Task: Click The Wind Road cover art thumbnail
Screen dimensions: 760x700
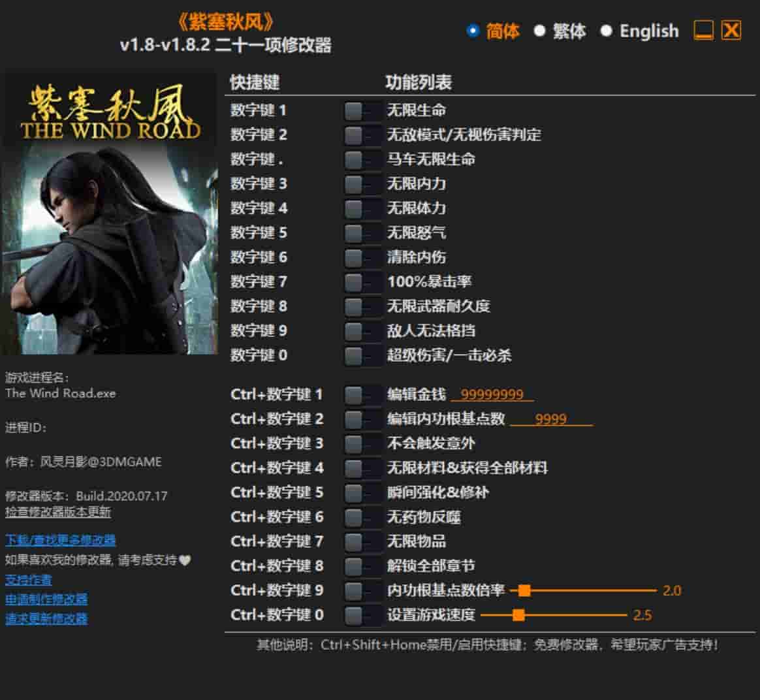Action: (110, 214)
